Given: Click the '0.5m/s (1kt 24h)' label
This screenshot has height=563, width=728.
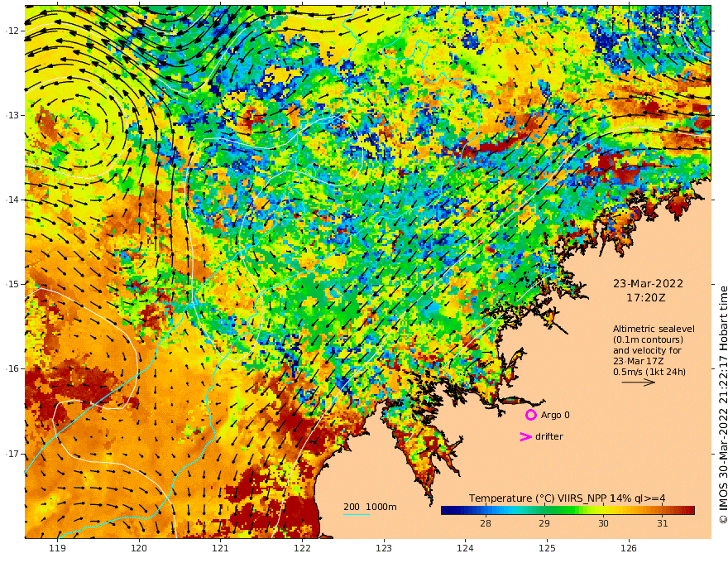Looking at the screenshot, I should 649,372.
